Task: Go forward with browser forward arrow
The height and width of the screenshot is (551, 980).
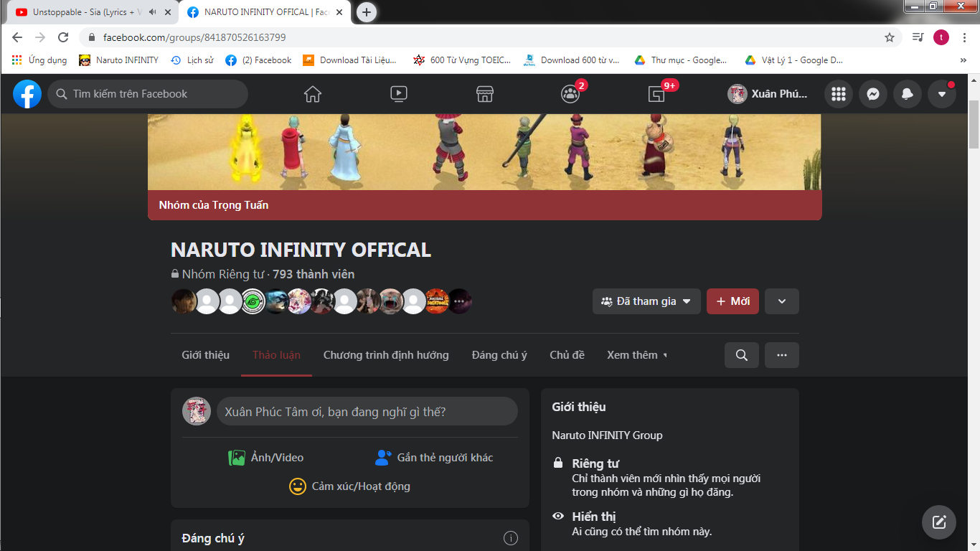Action: tap(40, 37)
